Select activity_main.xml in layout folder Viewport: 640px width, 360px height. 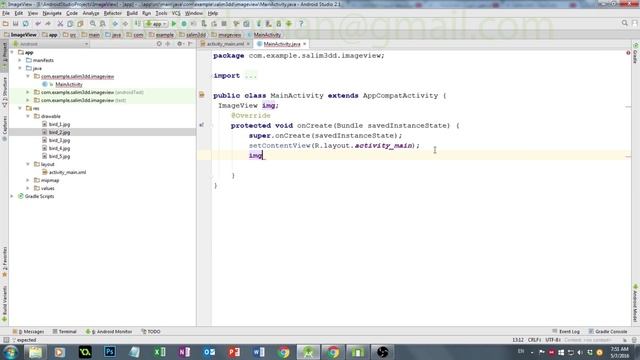[x=67, y=172]
